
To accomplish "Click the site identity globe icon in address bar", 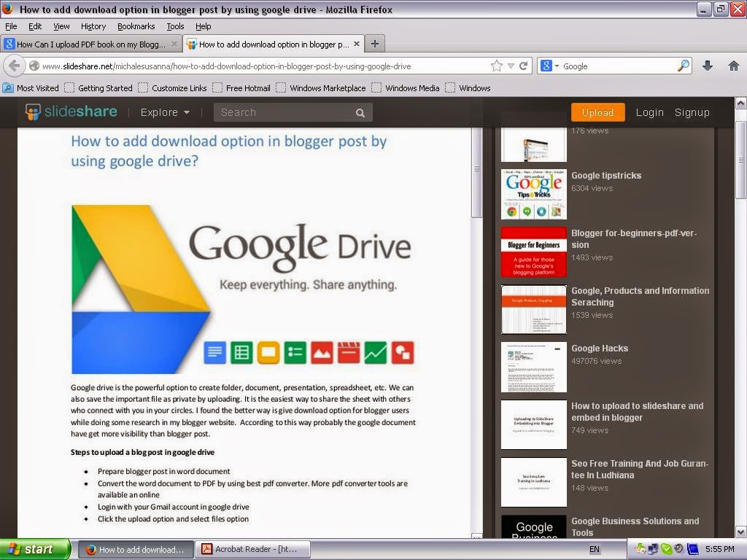I will [34, 66].
